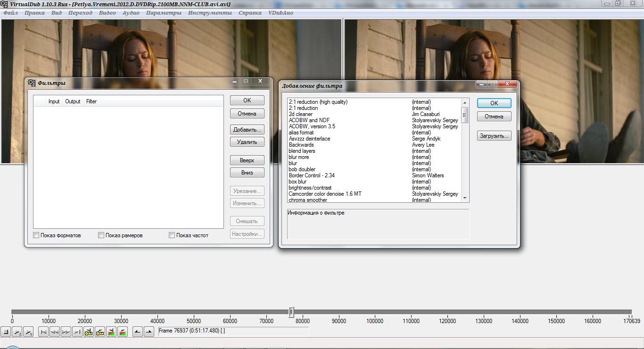Image resolution: width=644 pixels, height=349 pixels.
Task: Open the Файл menu
Action: tap(10, 13)
